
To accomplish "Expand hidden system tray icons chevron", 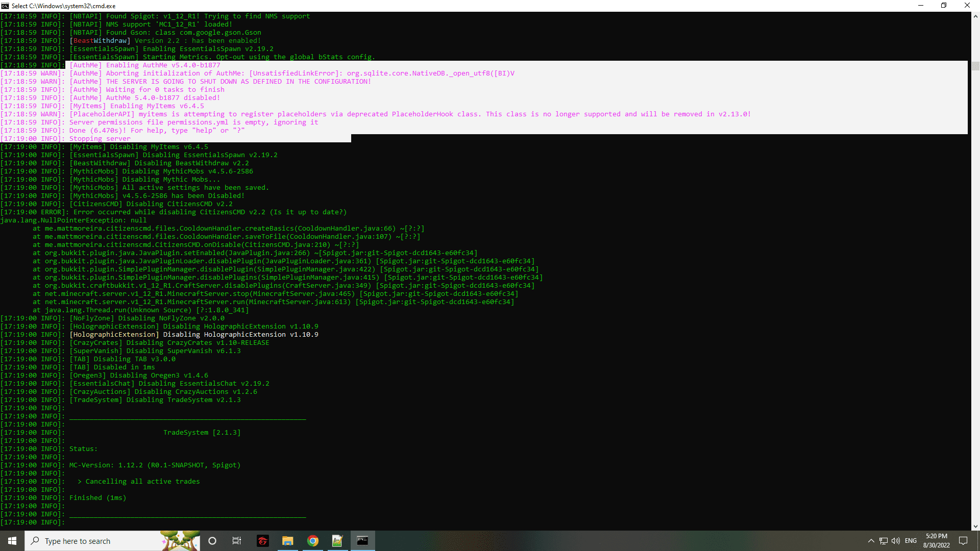I will pyautogui.click(x=871, y=541).
